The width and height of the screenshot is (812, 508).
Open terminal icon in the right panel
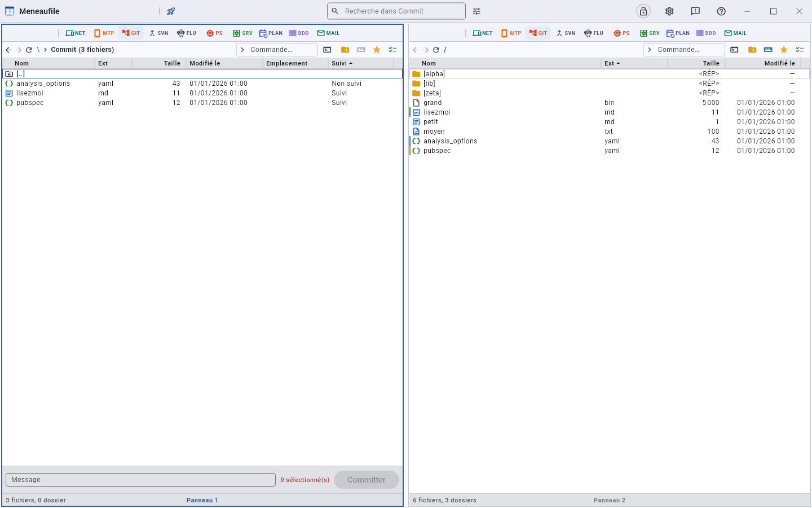pyautogui.click(x=734, y=50)
